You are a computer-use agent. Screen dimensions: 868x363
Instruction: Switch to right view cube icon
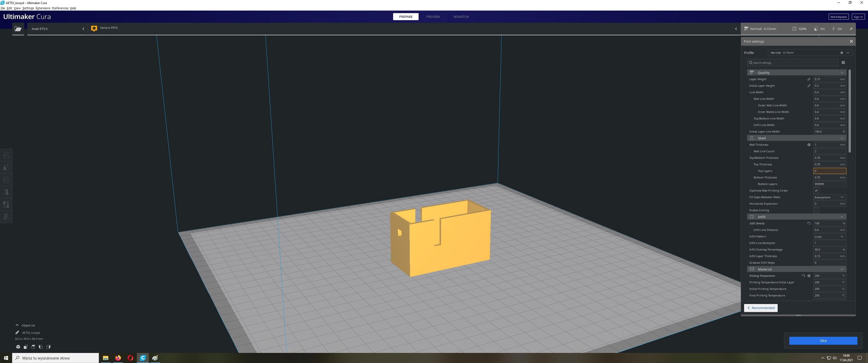(48, 347)
